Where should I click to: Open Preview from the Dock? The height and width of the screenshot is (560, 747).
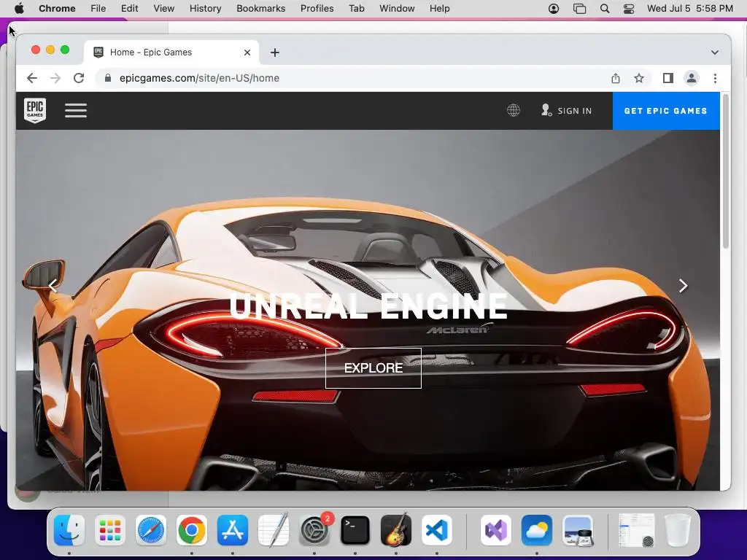click(x=578, y=531)
